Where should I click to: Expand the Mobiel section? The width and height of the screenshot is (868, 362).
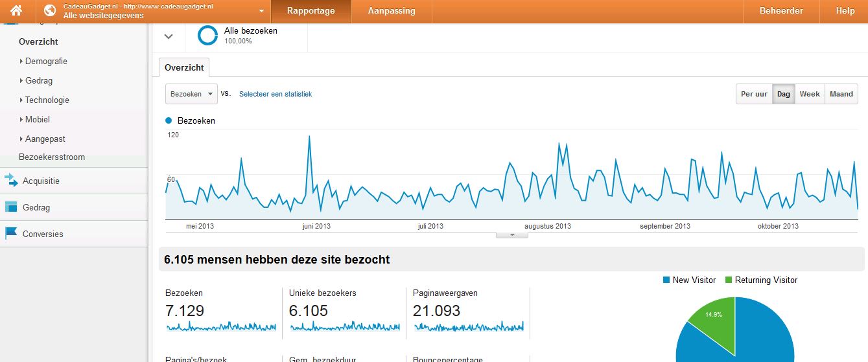pyautogui.click(x=37, y=119)
